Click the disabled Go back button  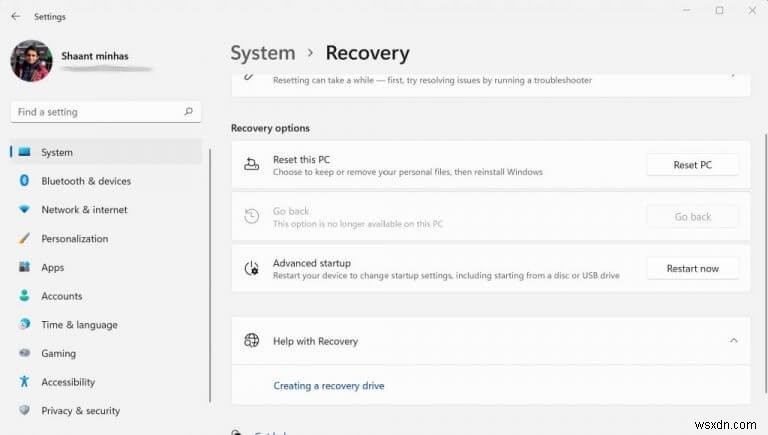tap(692, 217)
